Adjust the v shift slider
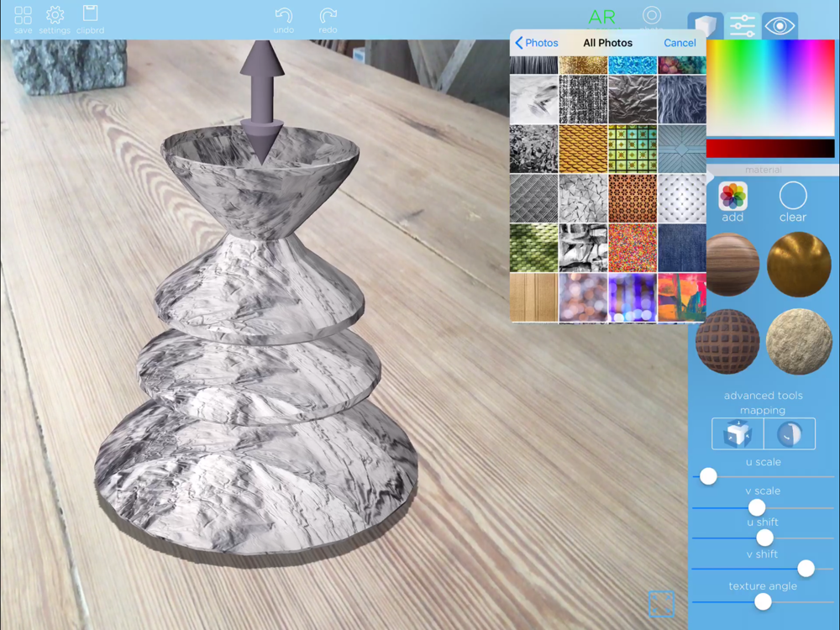This screenshot has width=840, height=630. 806,569
